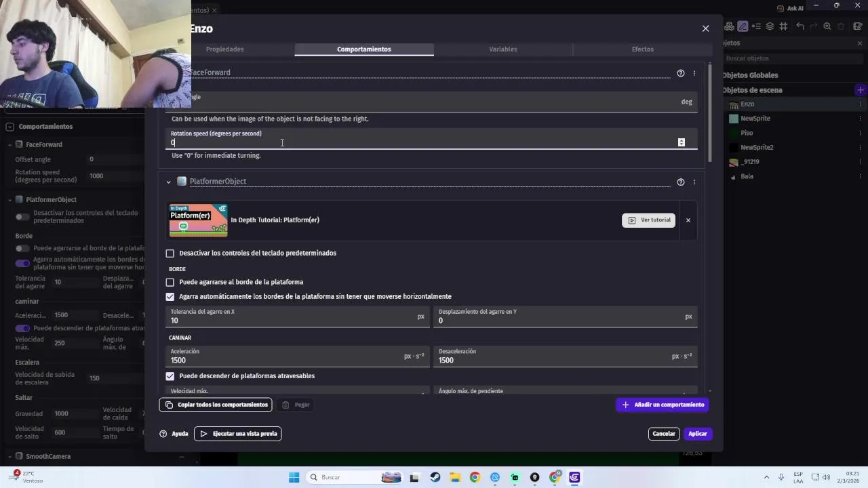Toggle the grid icon in the scene toolbar

click(x=783, y=26)
